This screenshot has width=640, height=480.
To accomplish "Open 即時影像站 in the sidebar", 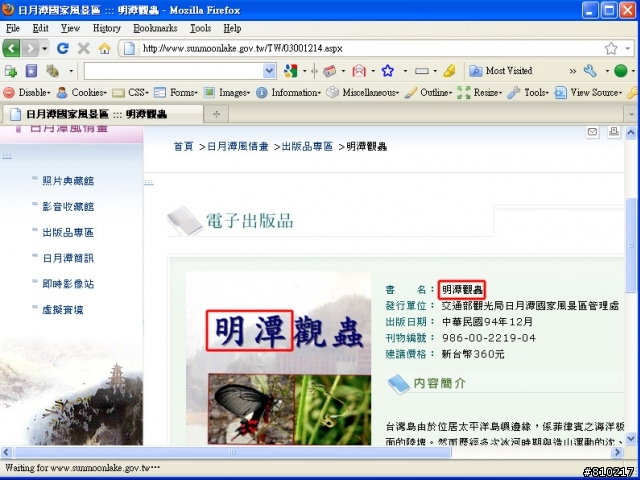I will click(x=68, y=284).
